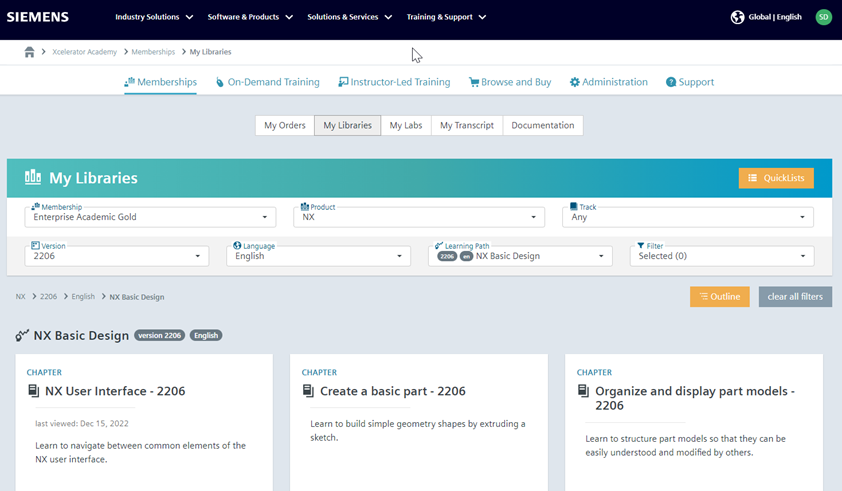Click the Instructor-Led Training icon

[343, 82]
